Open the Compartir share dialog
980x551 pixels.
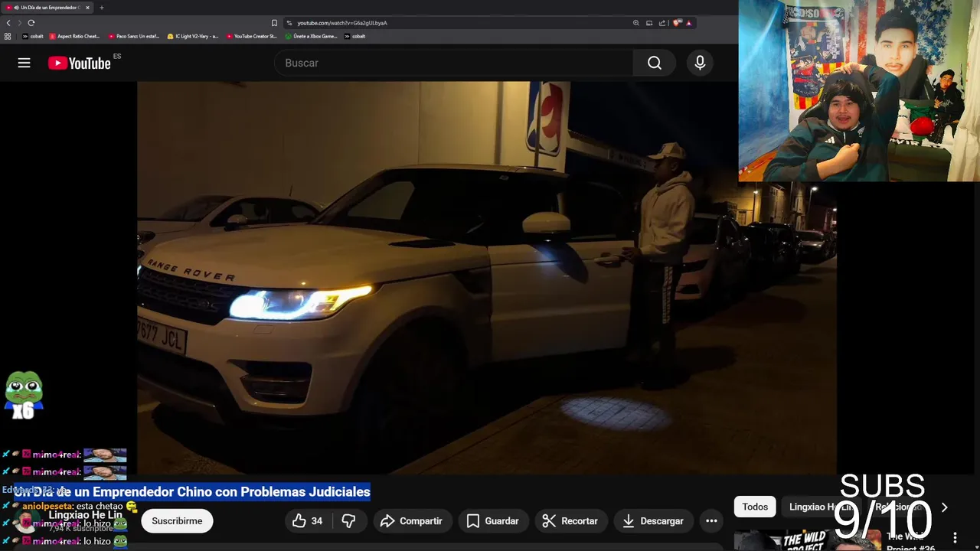tap(411, 521)
